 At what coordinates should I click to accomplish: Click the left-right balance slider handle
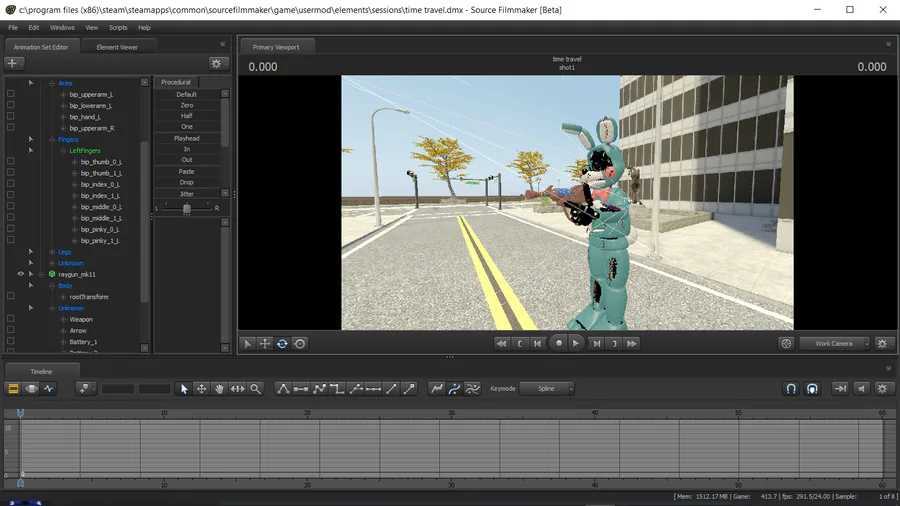187,208
